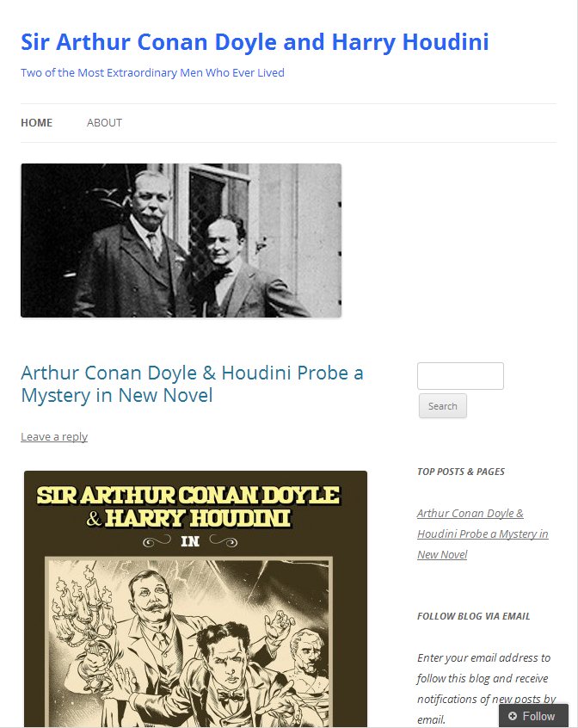Go to the HOME menu item
Viewport: 578px width, 728px height.
(x=37, y=122)
